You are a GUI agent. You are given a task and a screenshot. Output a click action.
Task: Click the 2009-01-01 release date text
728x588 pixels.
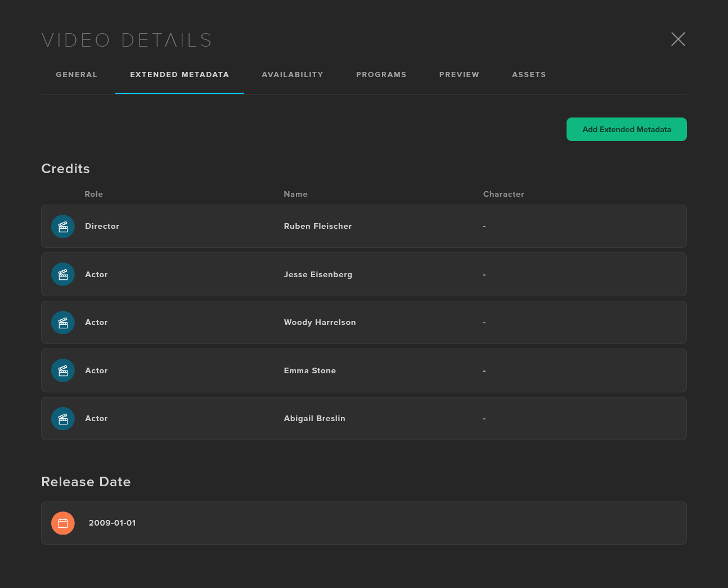pyautogui.click(x=112, y=523)
